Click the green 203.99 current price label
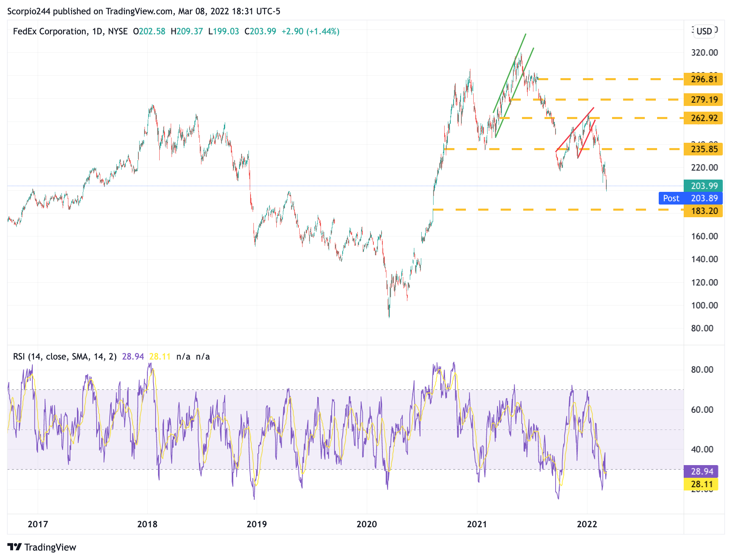The height and width of the screenshot is (560, 732). pos(703,186)
